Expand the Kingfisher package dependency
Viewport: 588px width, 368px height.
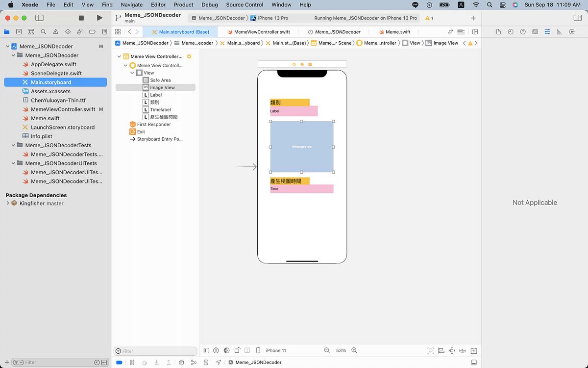pos(8,203)
